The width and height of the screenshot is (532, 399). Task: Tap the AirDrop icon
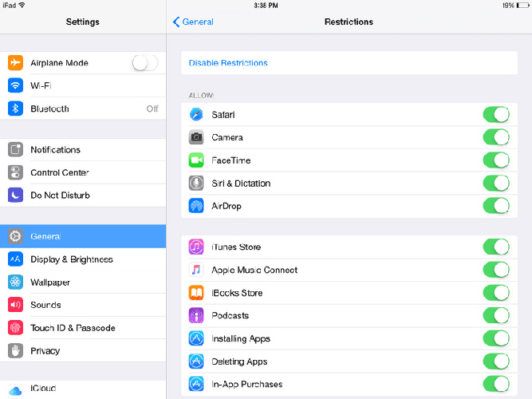click(x=196, y=206)
